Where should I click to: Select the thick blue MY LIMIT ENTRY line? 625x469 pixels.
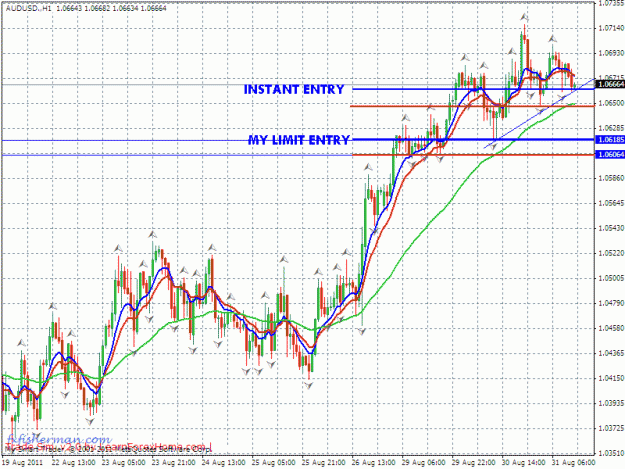(x=474, y=139)
